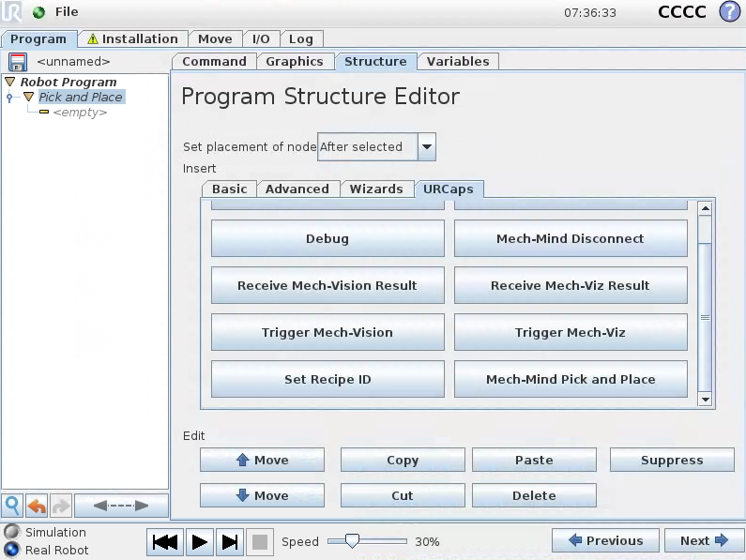Click the URCaps list scroll up arrow
Viewport: 746px width, 560px height.
pos(705,208)
